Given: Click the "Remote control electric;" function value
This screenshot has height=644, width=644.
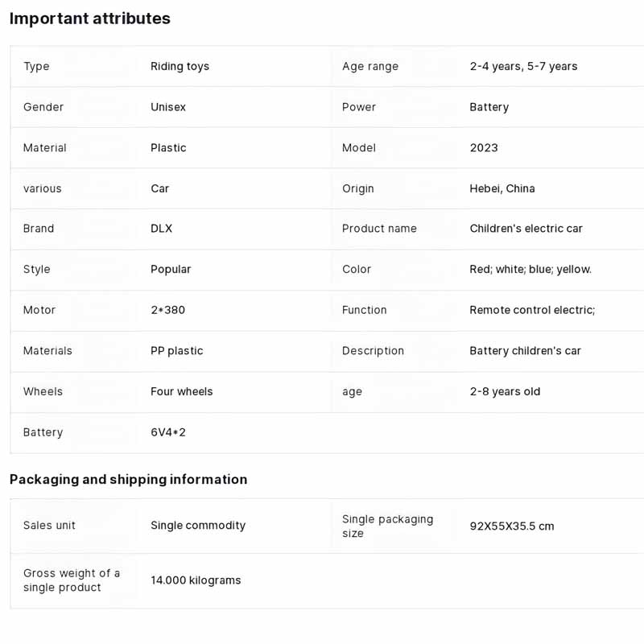Looking at the screenshot, I should (x=532, y=310).
